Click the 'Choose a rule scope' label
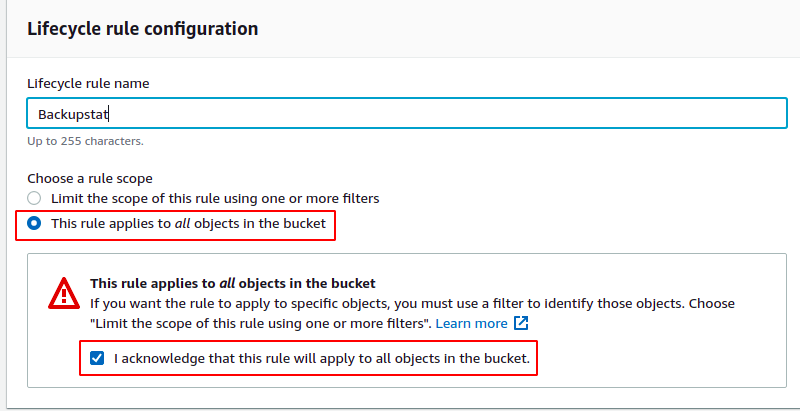 coord(90,178)
